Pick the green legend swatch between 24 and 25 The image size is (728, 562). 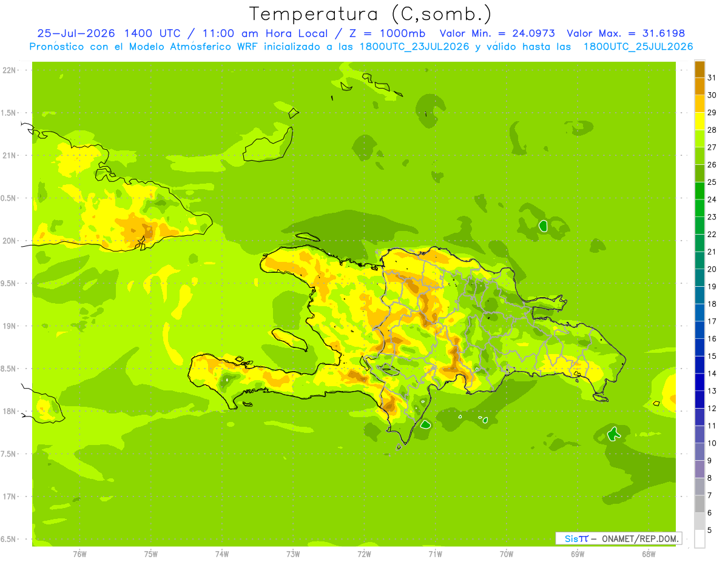point(699,190)
